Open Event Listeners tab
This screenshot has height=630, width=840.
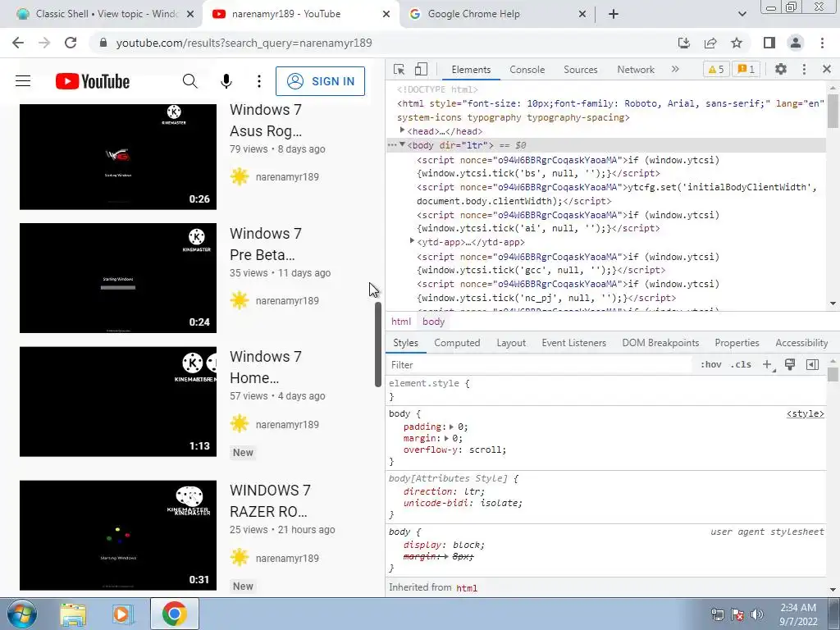point(573,343)
